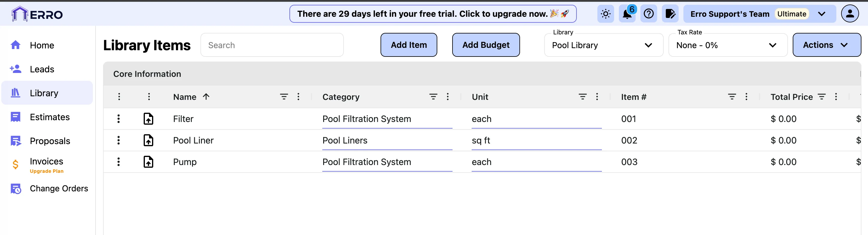Open the notifications bell
This screenshot has width=868, height=235.
(627, 14)
